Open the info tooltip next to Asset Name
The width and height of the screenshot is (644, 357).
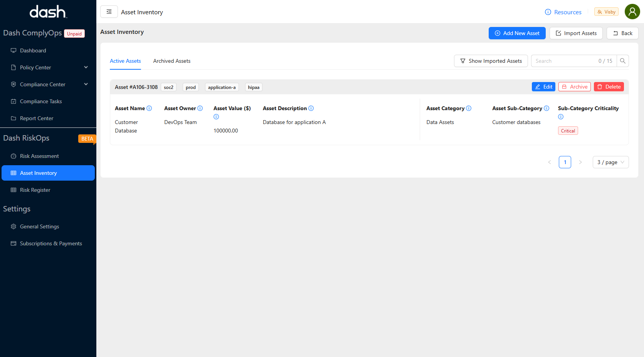coord(150,108)
